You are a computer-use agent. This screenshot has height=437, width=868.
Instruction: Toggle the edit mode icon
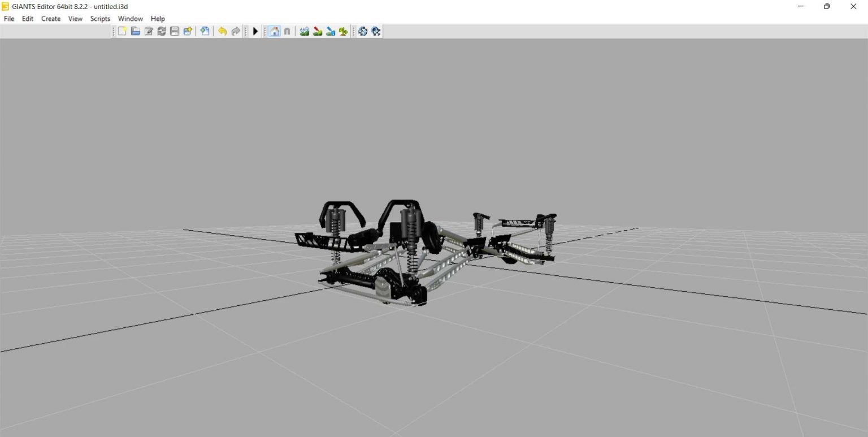[148, 31]
